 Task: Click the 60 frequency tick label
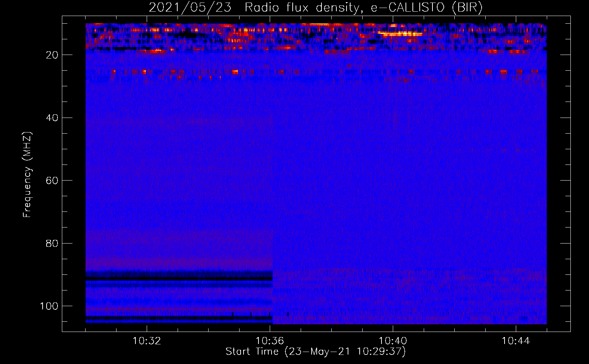(x=52, y=181)
